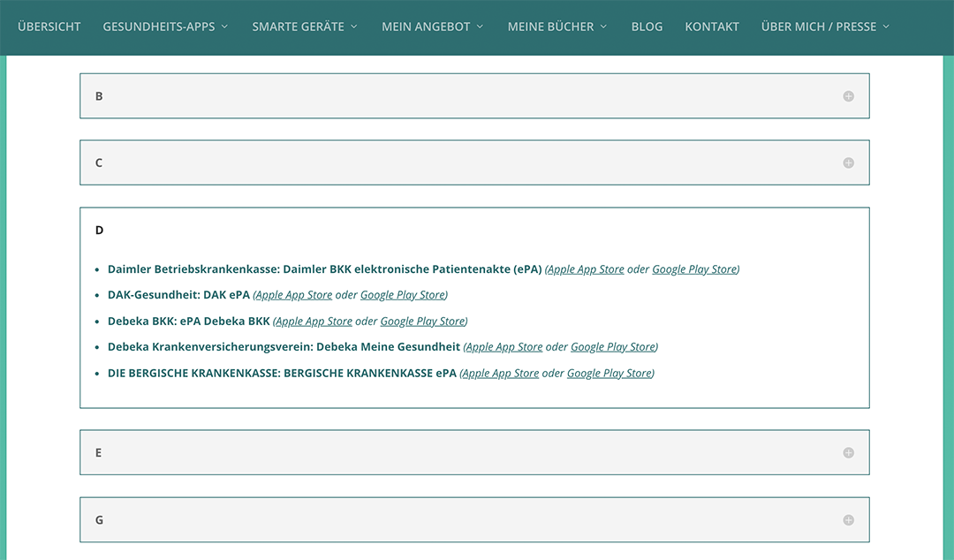Click the B accordion title letter

tap(99, 96)
